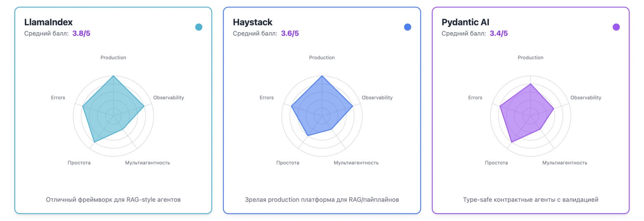The height and width of the screenshot is (221, 644).
Task: Select the LlamaIndex card title
Action: tap(48, 22)
